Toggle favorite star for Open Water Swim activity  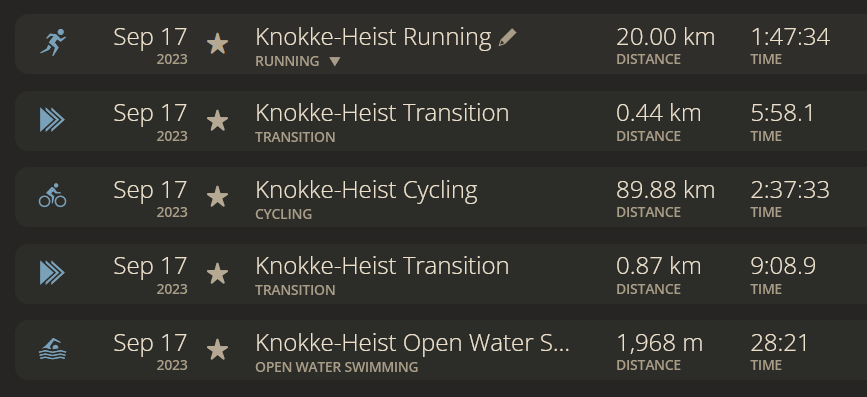point(217,350)
